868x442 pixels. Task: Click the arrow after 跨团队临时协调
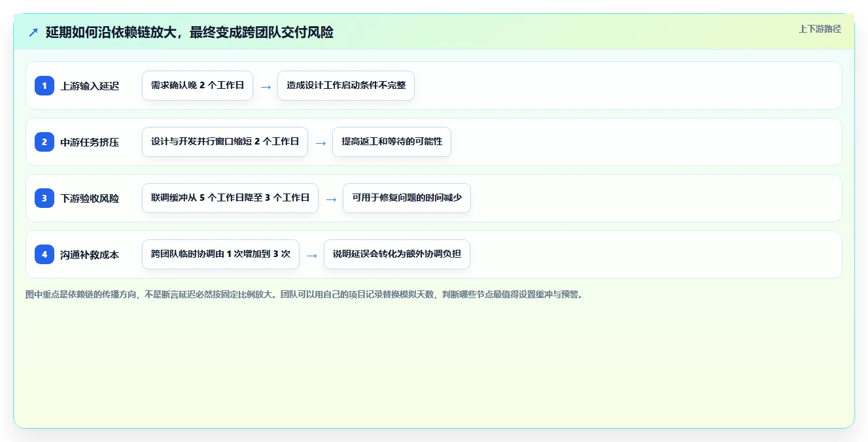[x=312, y=255]
